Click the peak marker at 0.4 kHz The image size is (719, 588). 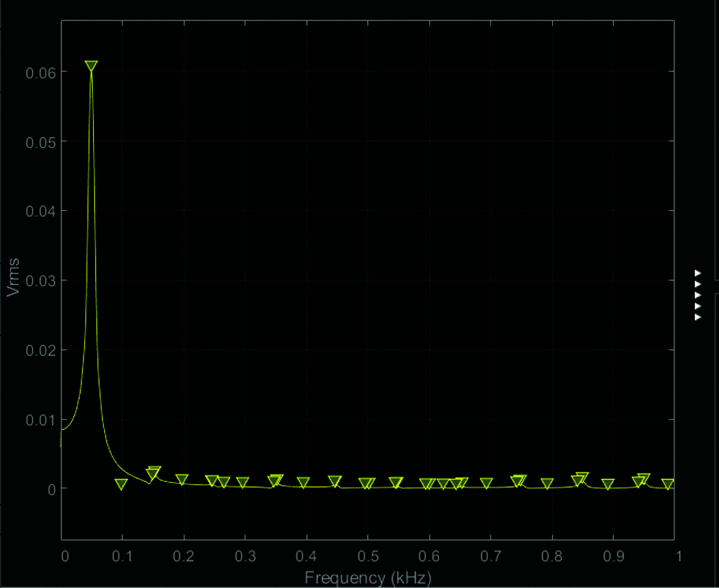(x=303, y=483)
